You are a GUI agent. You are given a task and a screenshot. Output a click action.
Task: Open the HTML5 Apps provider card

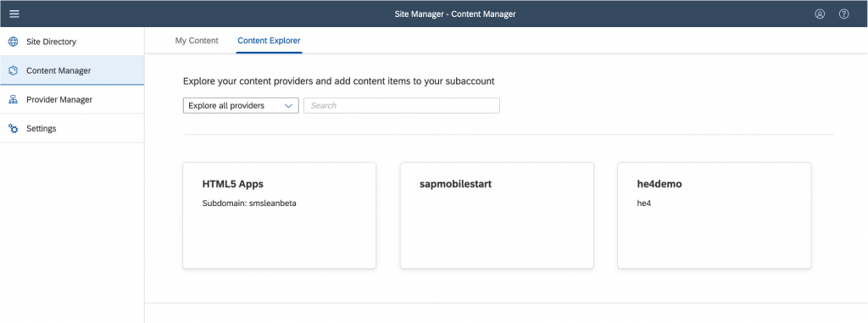click(x=280, y=215)
